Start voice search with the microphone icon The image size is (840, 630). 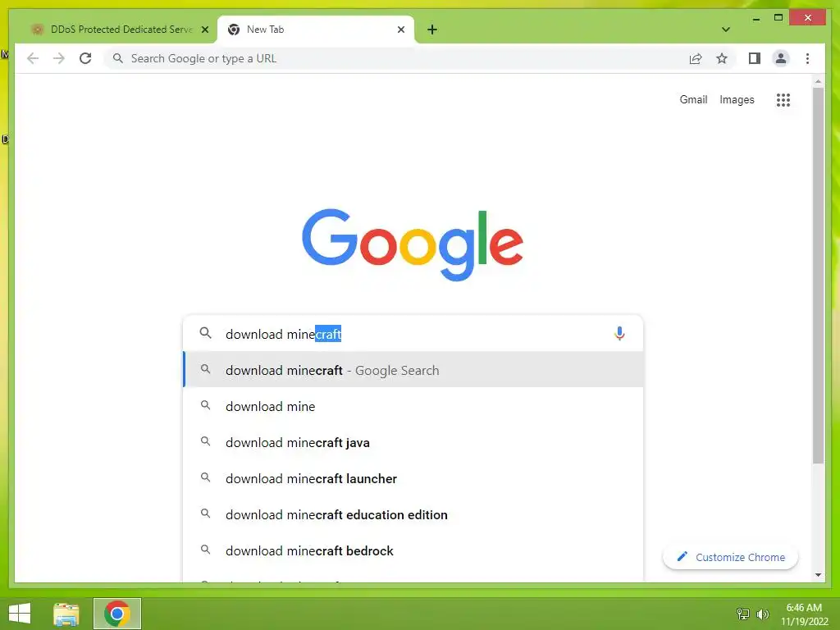[x=619, y=334]
